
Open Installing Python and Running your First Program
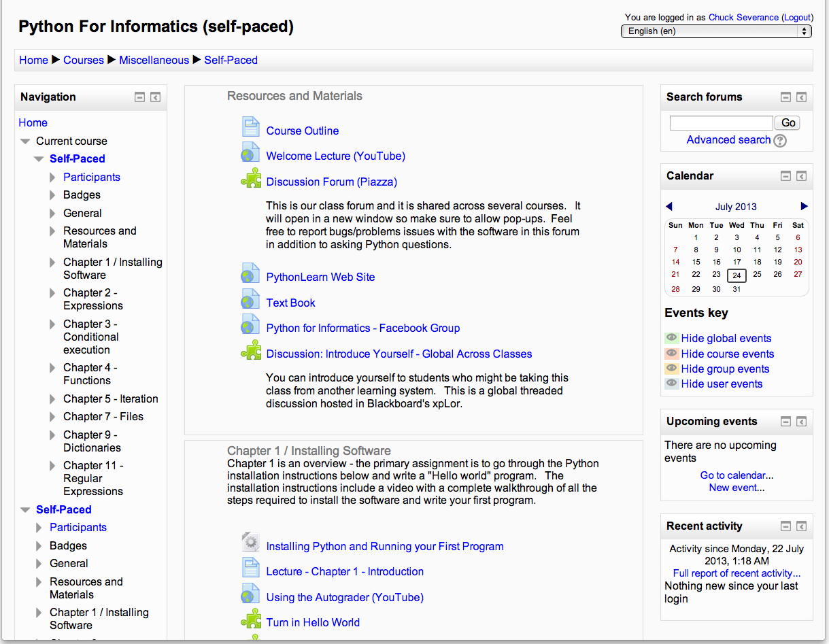[385, 546]
